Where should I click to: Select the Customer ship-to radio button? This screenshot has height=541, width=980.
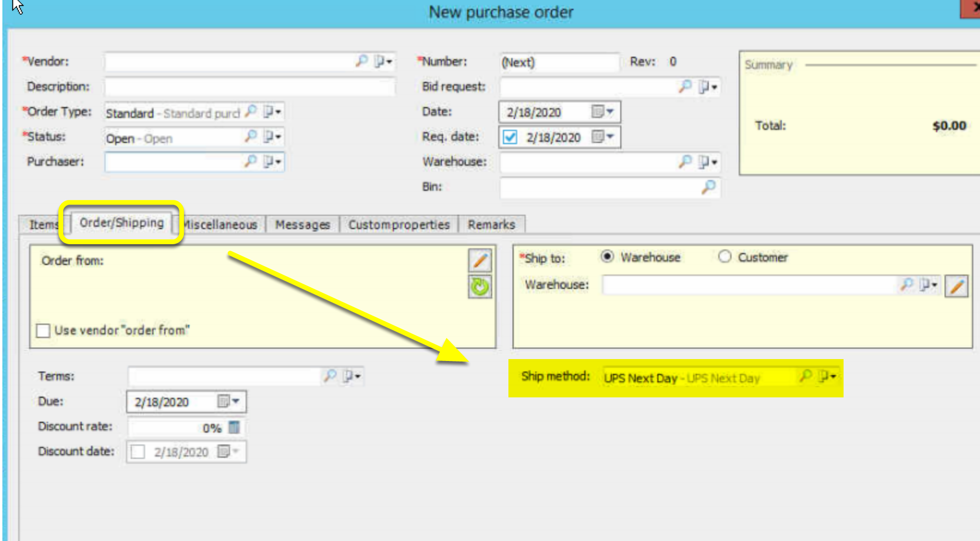(x=724, y=257)
